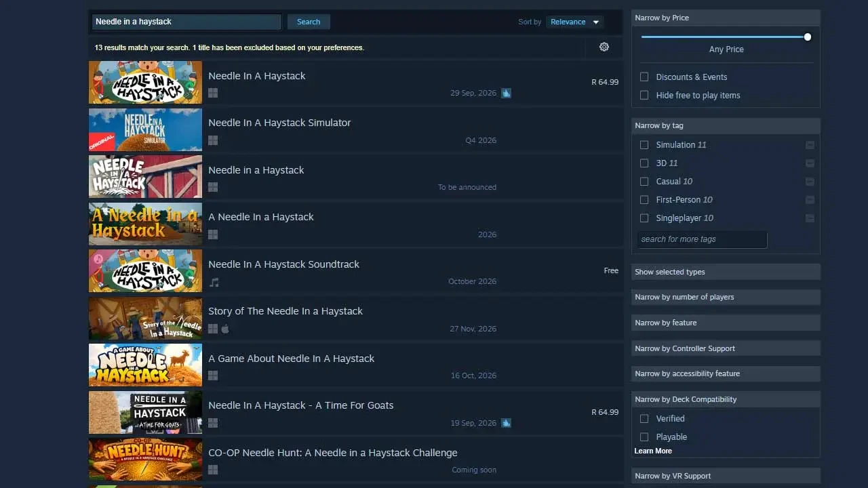Expand the Narrow by Controller Support section

click(726, 348)
